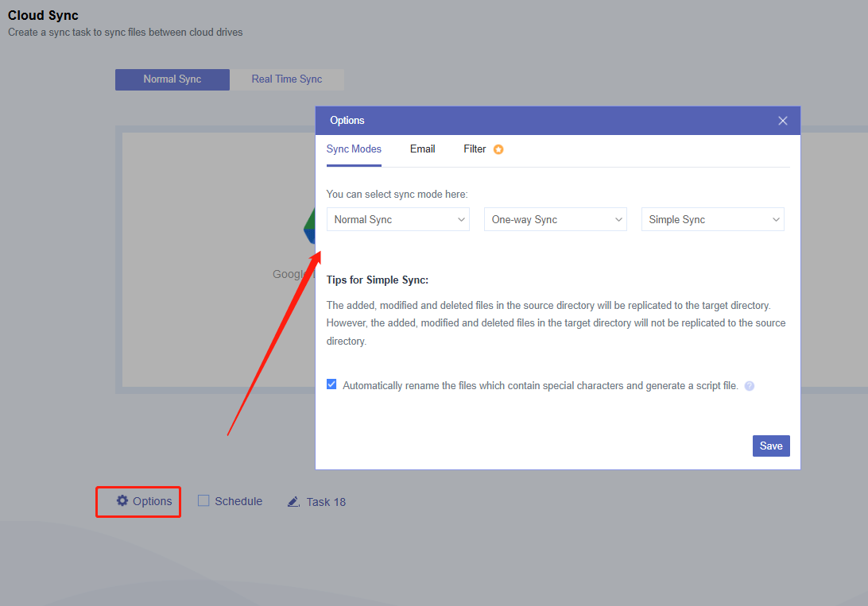Enable the Schedule checkbox
Image resolution: width=868 pixels, height=606 pixels.
pos(203,501)
